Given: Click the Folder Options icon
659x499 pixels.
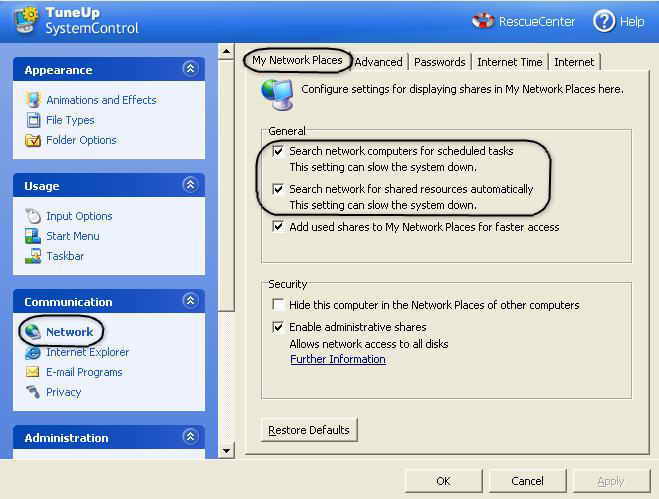Looking at the screenshot, I should pyautogui.click(x=33, y=140).
